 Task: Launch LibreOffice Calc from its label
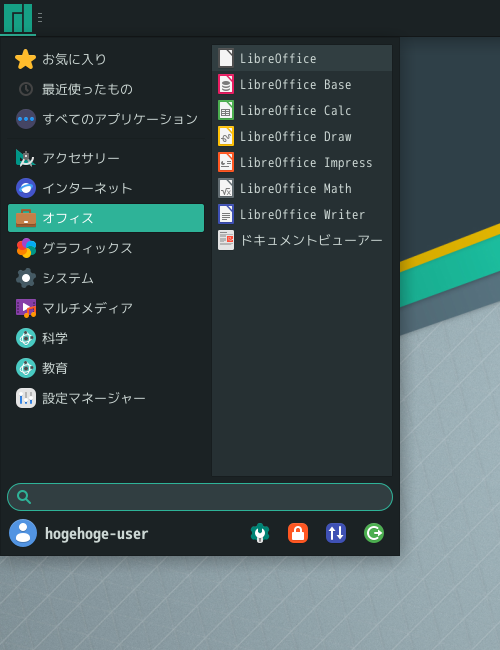point(296,111)
